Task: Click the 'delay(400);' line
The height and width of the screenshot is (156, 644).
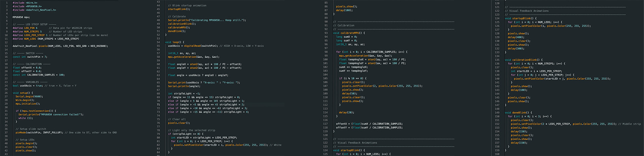Action: coord(516,37)
